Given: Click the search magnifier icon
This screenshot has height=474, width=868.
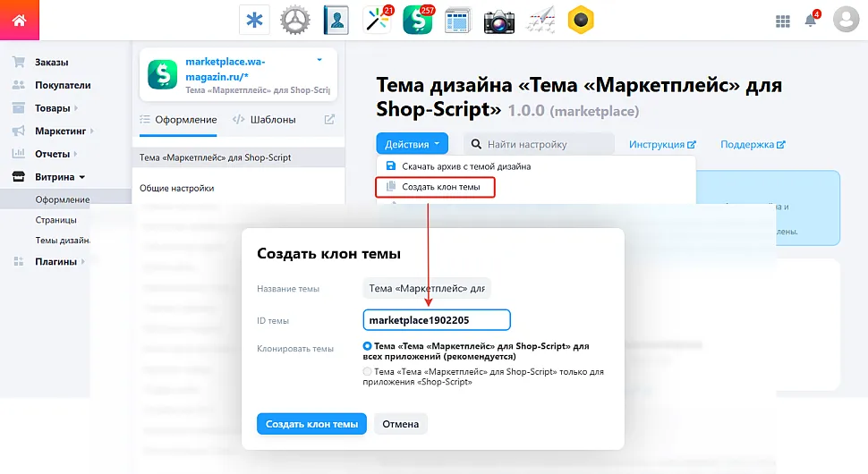Looking at the screenshot, I should pos(476,144).
